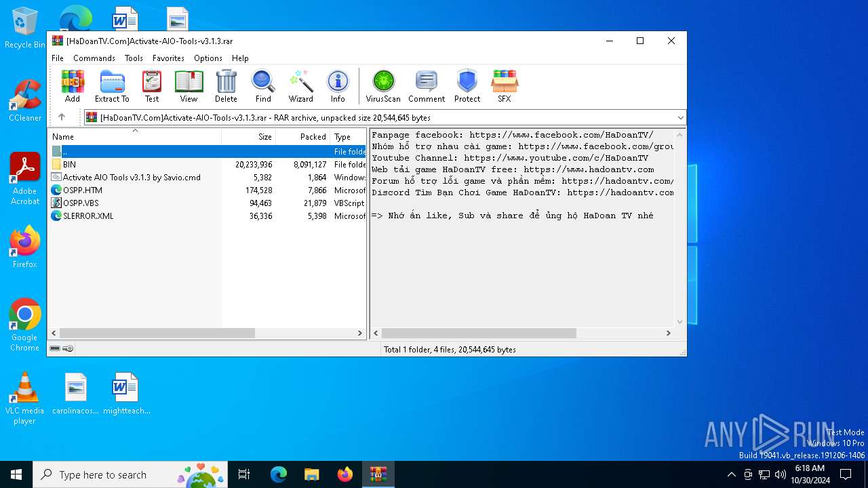This screenshot has width=868, height=488.
Task: Open Task View on taskbar
Action: point(245,474)
